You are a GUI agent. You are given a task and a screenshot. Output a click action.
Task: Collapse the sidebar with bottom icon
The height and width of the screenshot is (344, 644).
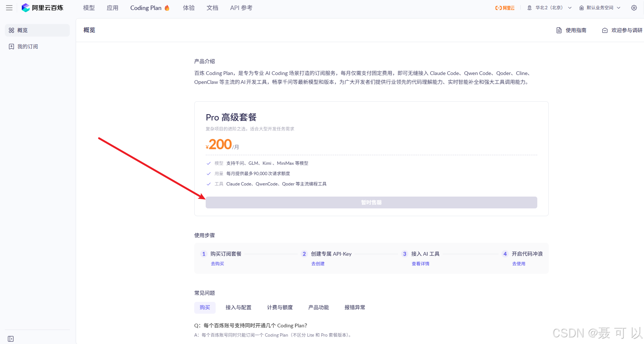11,339
